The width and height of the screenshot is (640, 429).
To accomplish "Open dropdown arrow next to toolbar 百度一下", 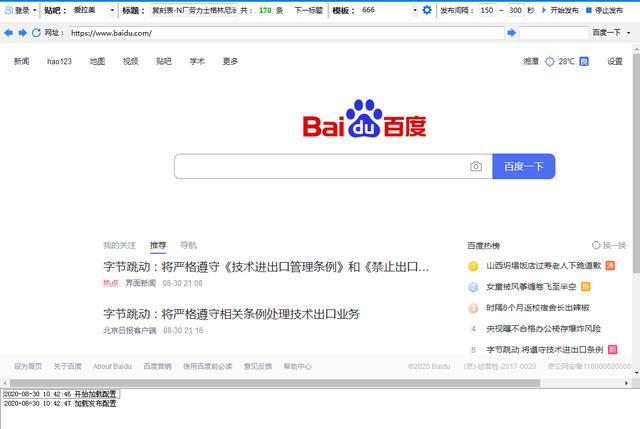I will (629, 33).
